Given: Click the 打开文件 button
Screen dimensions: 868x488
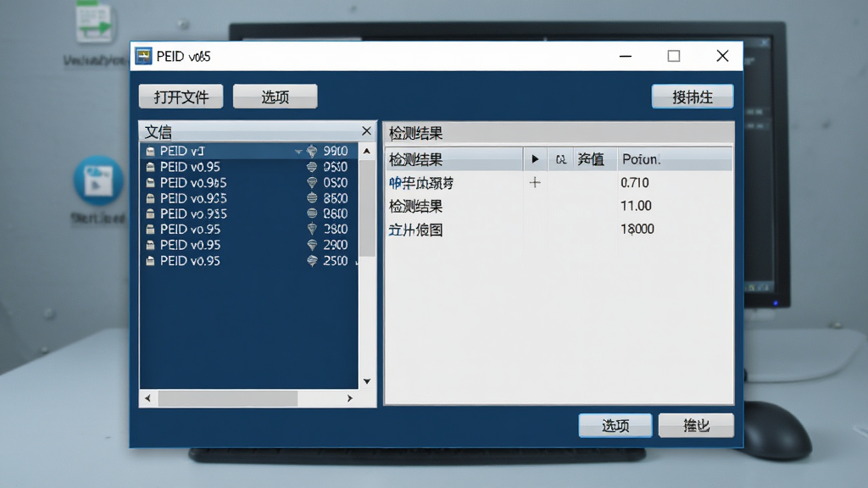Looking at the screenshot, I should pyautogui.click(x=181, y=97).
